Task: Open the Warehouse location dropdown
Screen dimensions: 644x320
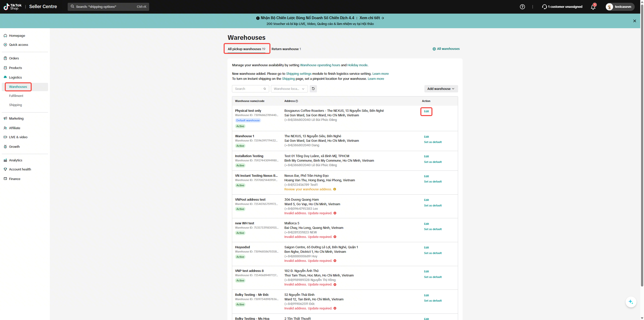Action: (x=289, y=89)
